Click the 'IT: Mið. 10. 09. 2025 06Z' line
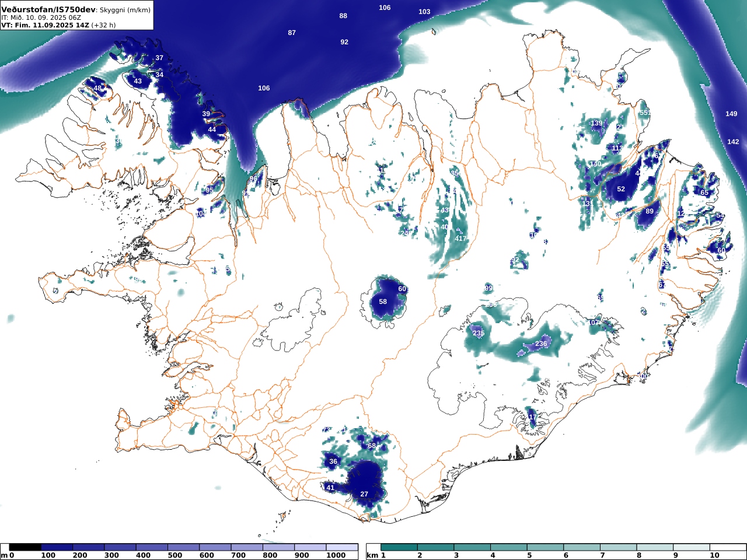This screenshot has height=560, width=747. [x=41, y=18]
